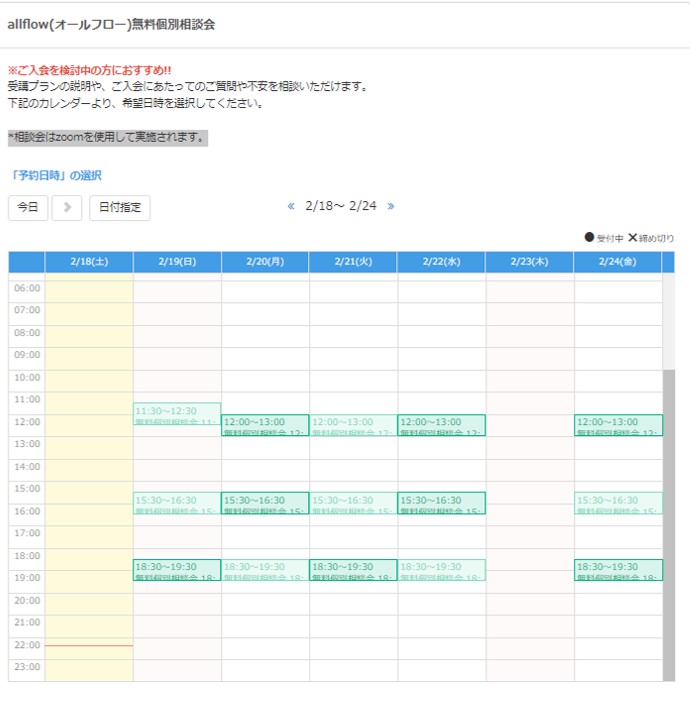The image size is (690, 701).
Task: Click the 2/18～2/24 date range label
Action: 341,206
